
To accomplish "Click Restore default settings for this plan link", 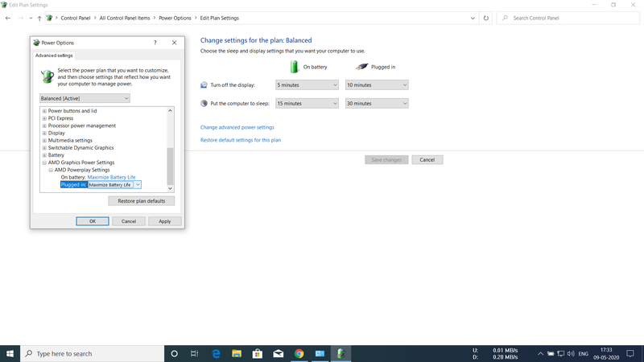I will [240, 140].
